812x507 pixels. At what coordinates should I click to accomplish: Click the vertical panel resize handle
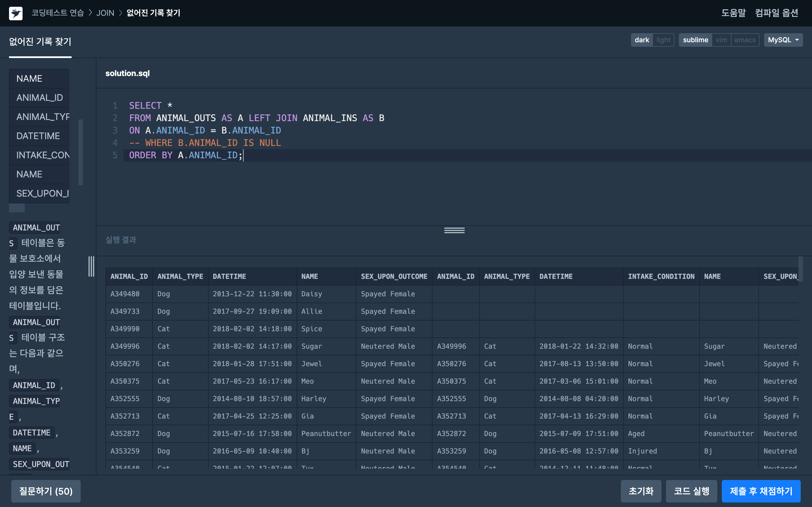pyautogui.click(x=91, y=266)
